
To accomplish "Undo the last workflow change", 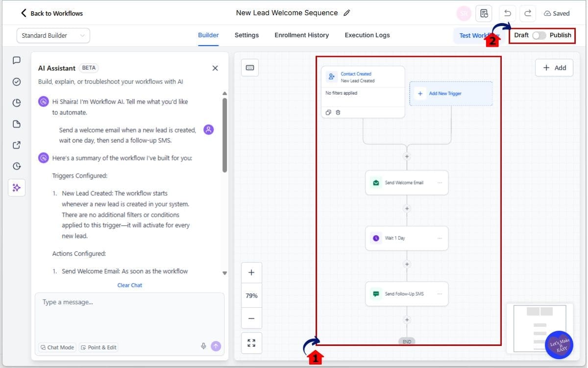I will click(508, 13).
